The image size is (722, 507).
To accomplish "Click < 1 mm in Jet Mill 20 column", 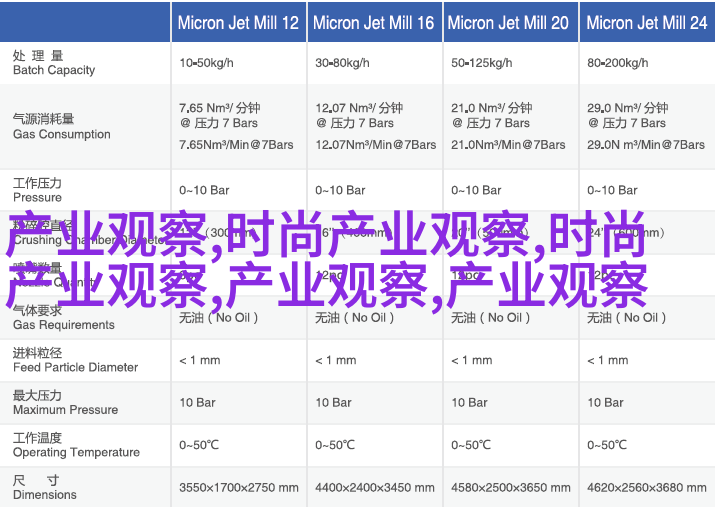I will pos(471,360).
